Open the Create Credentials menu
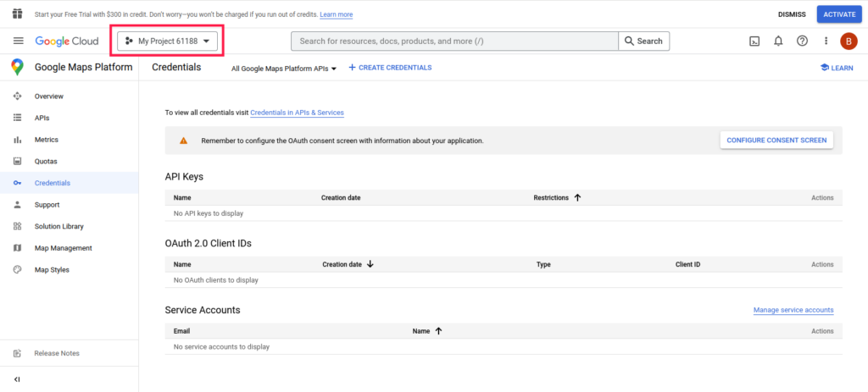The image size is (868, 392). [390, 68]
